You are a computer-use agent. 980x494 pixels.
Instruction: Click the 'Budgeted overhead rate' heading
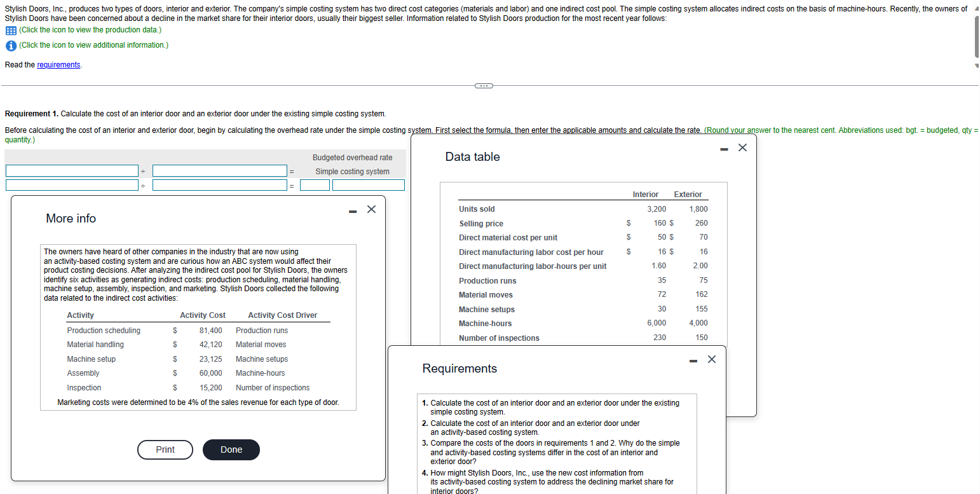tap(353, 158)
